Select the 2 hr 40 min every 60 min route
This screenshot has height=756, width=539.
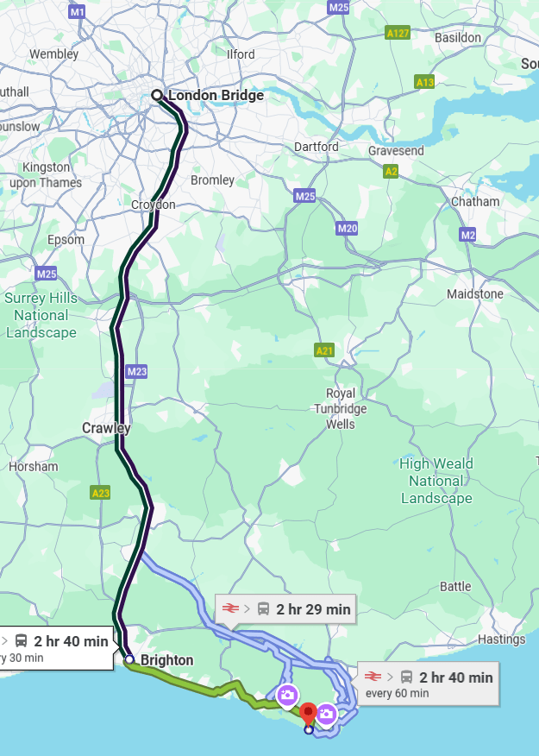pos(429,684)
